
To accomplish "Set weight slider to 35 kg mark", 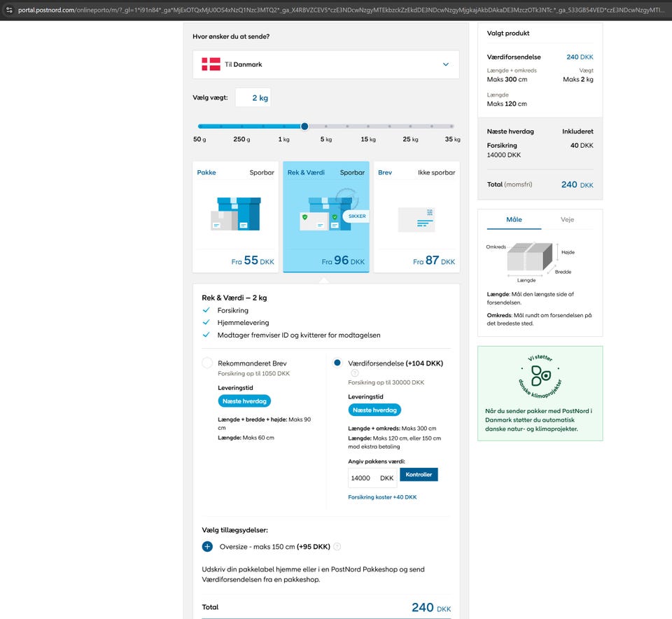I will (x=451, y=126).
